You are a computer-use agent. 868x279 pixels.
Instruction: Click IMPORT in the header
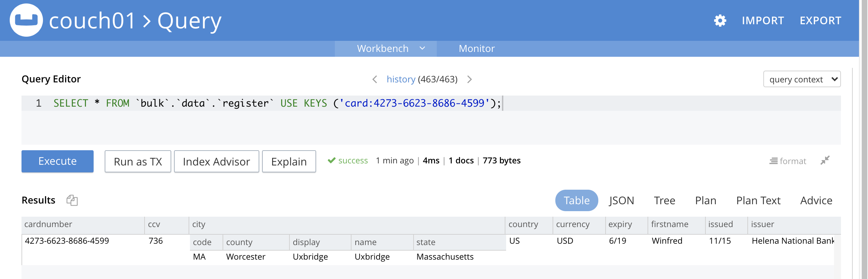point(763,21)
